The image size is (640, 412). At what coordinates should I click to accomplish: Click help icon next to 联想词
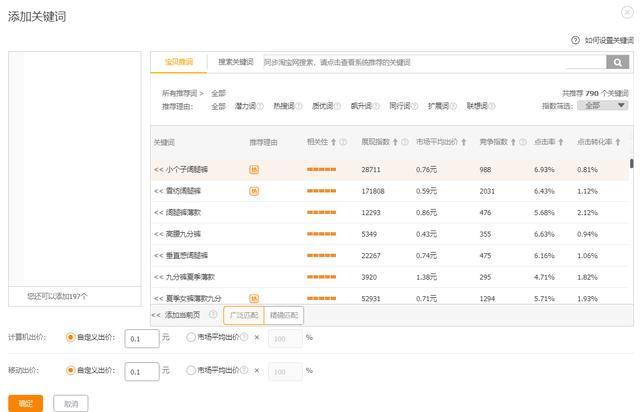coord(492,106)
